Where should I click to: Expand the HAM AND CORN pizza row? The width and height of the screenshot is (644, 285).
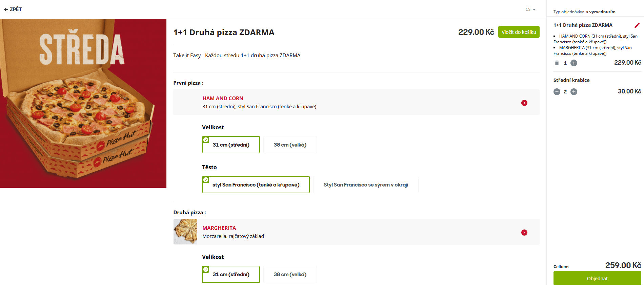click(x=339, y=102)
